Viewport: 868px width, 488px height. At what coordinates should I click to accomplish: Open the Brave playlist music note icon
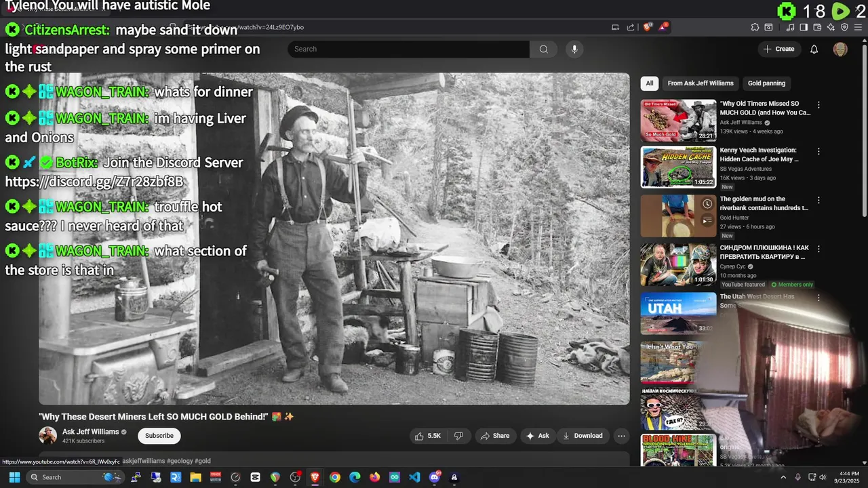click(791, 27)
